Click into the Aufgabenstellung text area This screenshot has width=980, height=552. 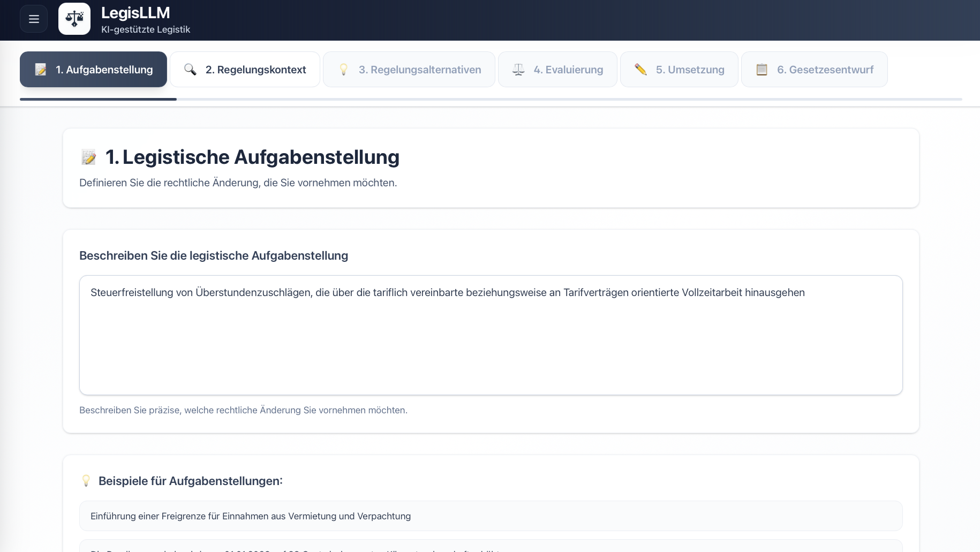491,343
